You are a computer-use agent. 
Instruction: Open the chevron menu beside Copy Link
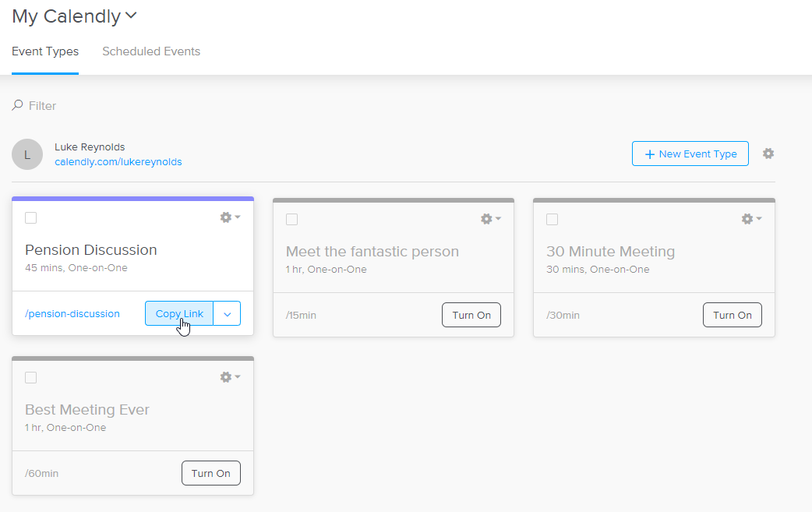227,314
